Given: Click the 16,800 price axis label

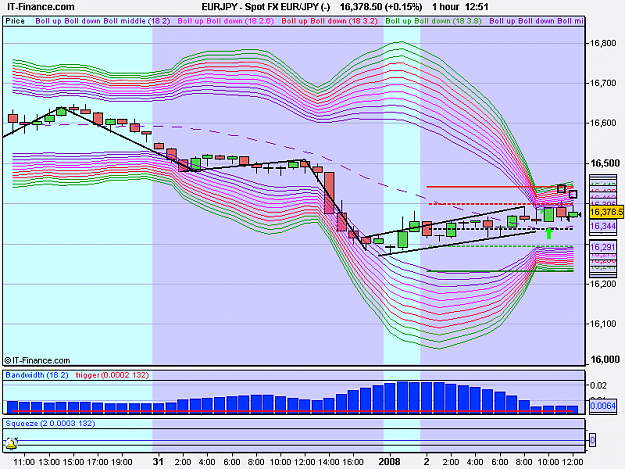Looking at the screenshot, I should tap(603, 43).
